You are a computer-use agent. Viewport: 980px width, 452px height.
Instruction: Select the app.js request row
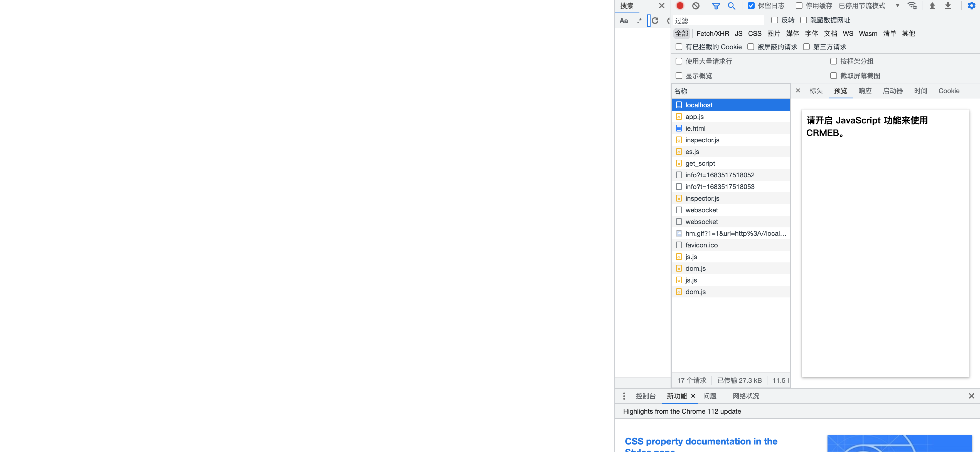click(x=694, y=117)
